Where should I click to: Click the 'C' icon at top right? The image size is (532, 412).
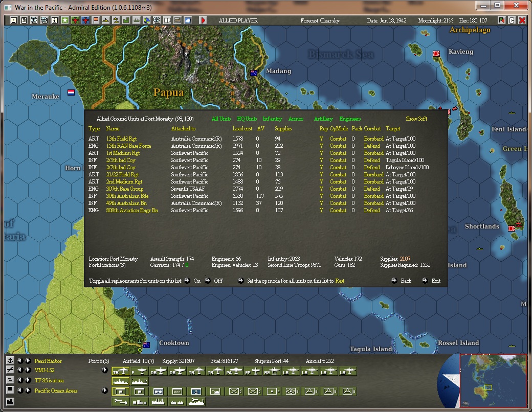pos(512,20)
